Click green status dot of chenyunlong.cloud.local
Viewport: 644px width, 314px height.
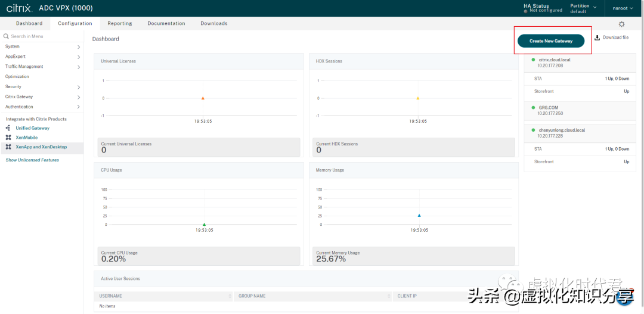(533, 130)
